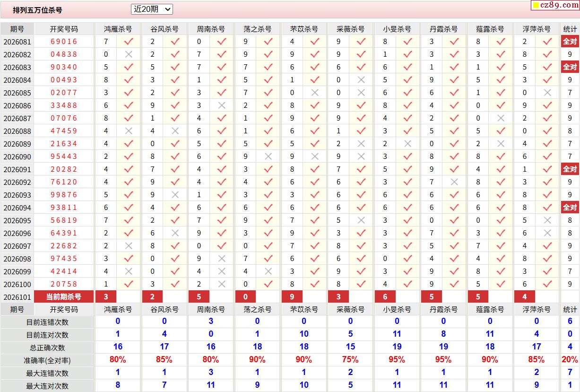The width and height of the screenshot is (580, 392).
Task: Click 谷风杀号 cross mark in row 2026088
Action: (175, 131)
